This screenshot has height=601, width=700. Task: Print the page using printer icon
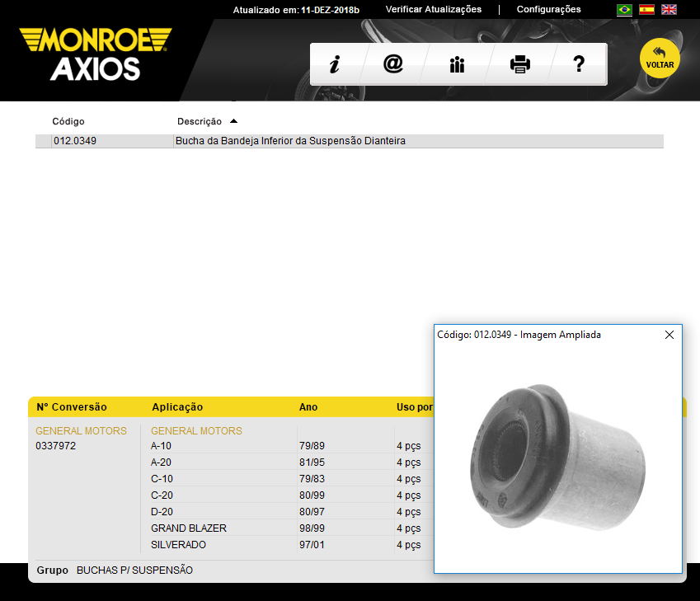pyautogui.click(x=519, y=64)
